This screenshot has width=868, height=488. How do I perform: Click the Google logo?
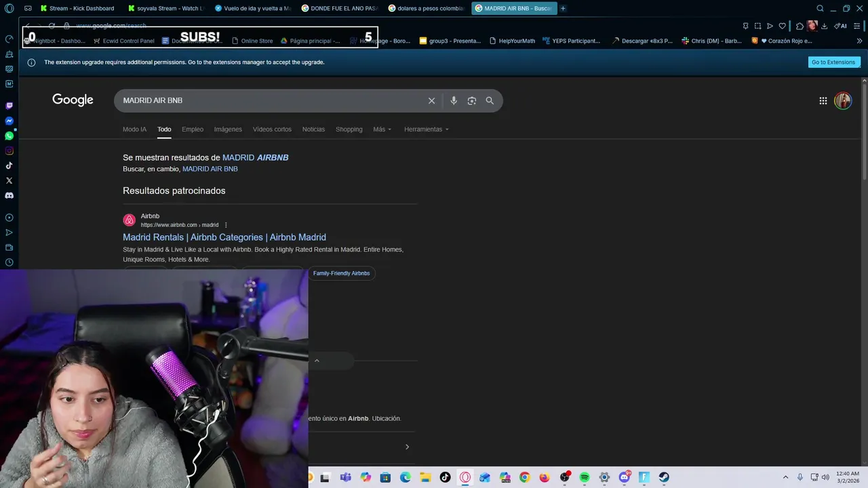click(x=73, y=100)
